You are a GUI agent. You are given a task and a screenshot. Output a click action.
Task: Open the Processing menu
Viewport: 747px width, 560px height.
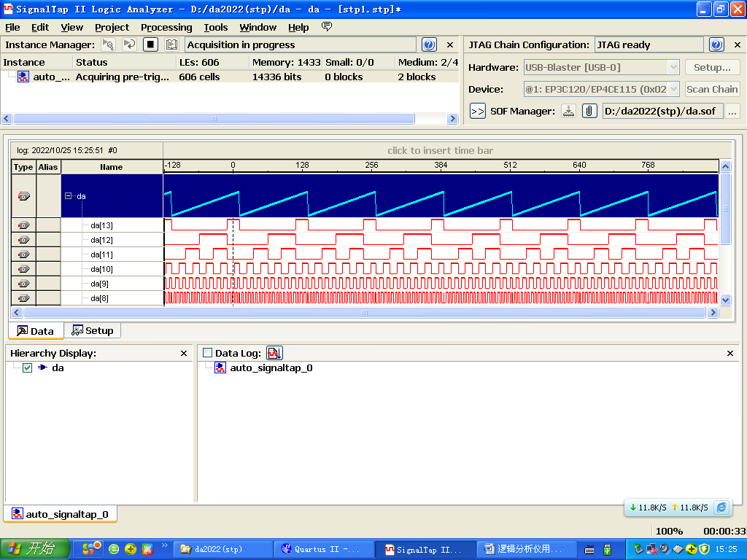[x=166, y=27]
